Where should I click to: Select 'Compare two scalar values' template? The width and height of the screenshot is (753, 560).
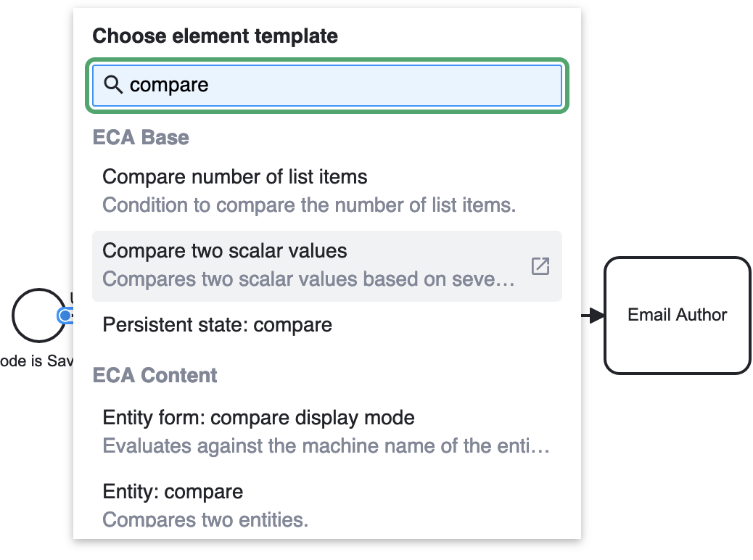pos(225,251)
